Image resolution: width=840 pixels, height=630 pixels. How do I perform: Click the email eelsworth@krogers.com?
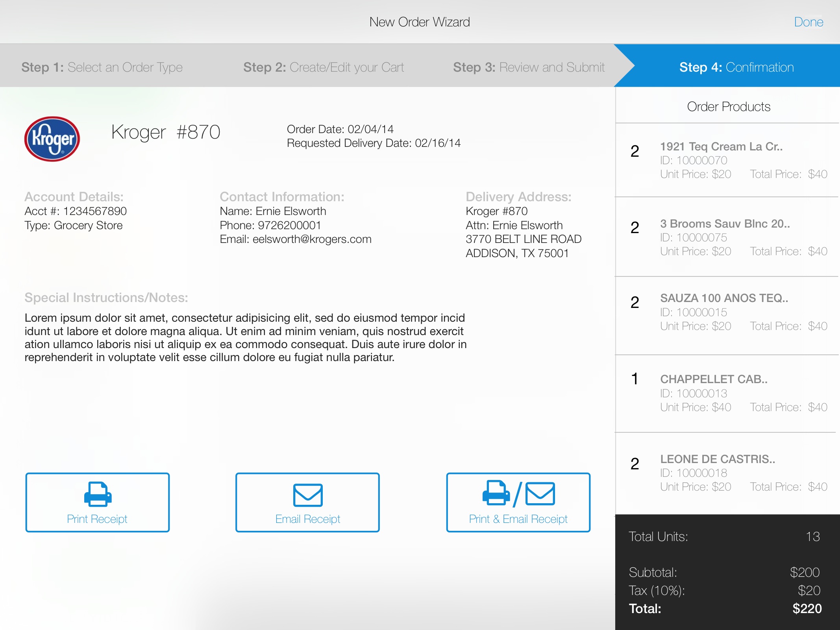pyautogui.click(x=312, y=239)
